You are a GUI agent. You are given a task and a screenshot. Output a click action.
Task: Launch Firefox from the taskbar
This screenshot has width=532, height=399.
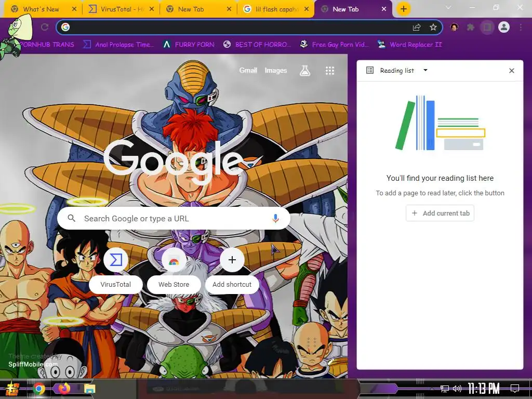[64, 389]
